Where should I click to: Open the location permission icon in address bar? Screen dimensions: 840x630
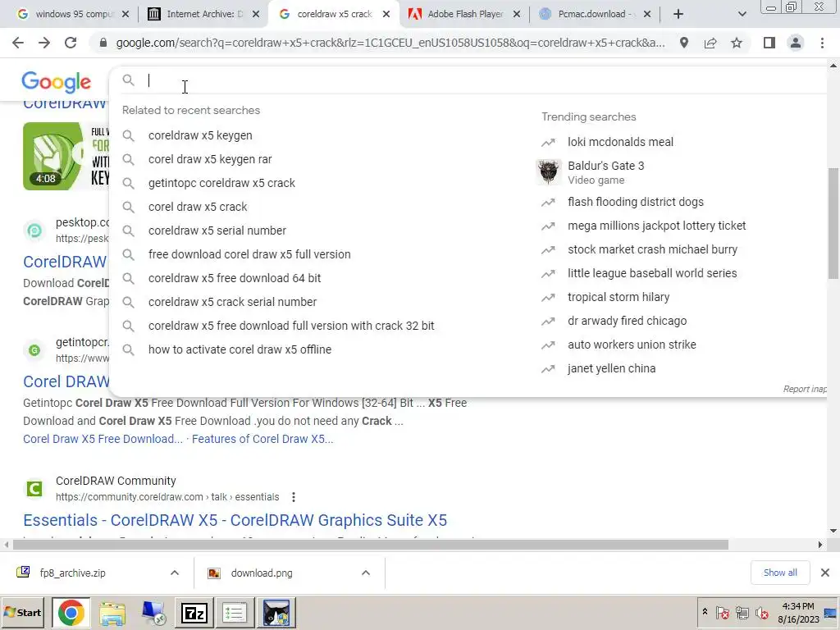click(x=684, y=43)
